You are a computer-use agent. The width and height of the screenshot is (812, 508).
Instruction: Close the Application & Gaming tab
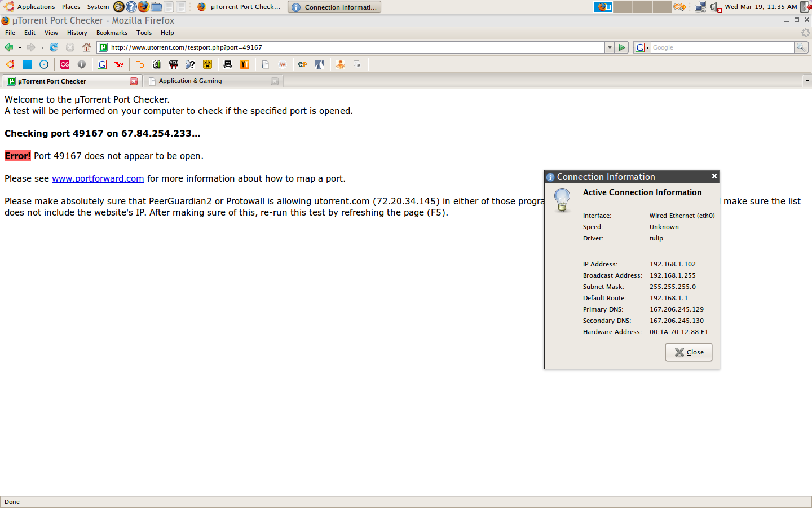275,81
